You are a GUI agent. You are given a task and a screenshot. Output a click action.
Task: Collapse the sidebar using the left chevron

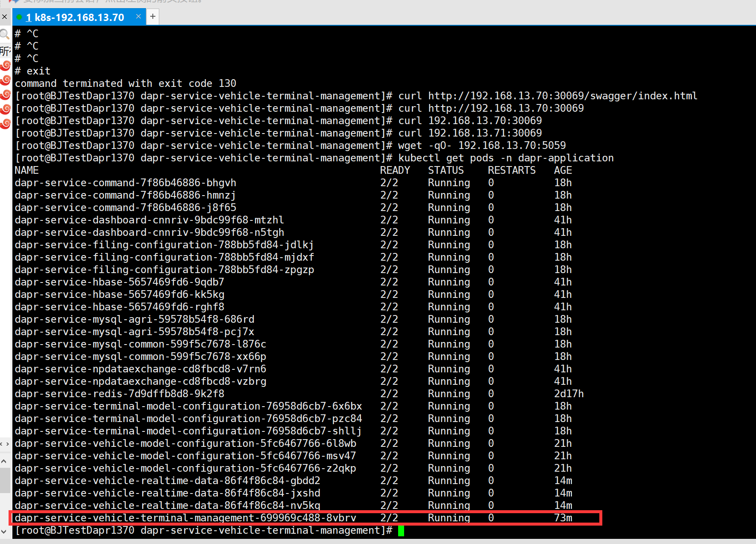click(x=2, y=444)
